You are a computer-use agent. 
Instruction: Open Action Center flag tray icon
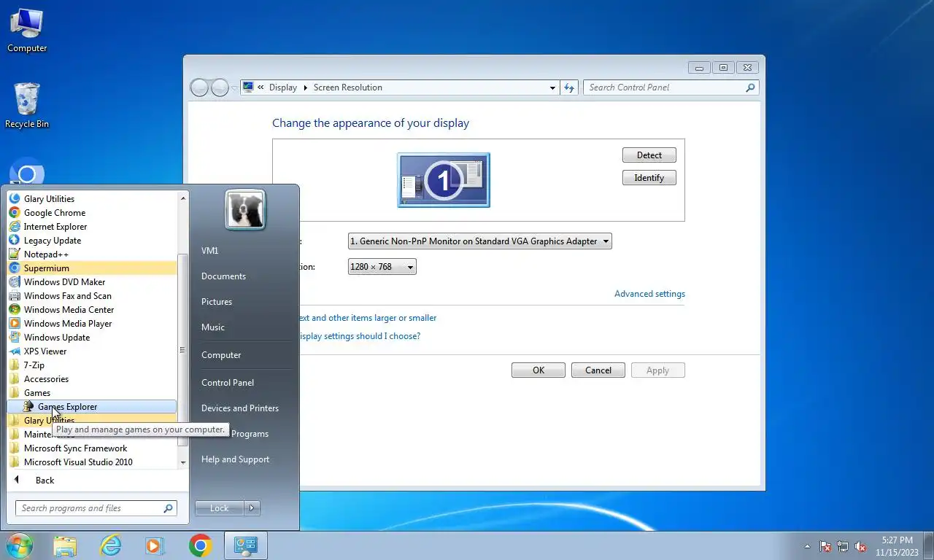[825, 546]
